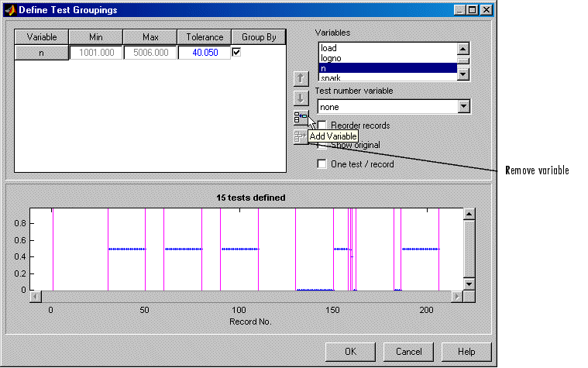Click the Variable column header
This screenshot has height=368, width=588.
coord(41,37)
